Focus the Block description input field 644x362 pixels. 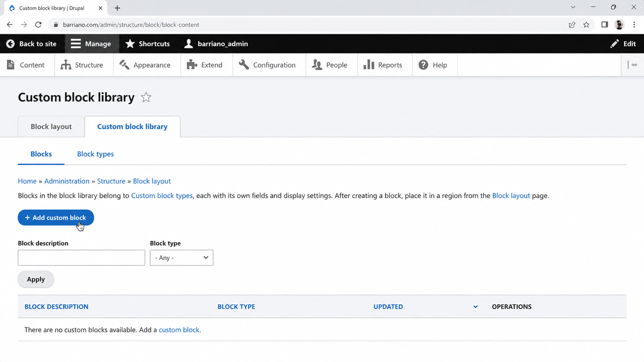81,258
